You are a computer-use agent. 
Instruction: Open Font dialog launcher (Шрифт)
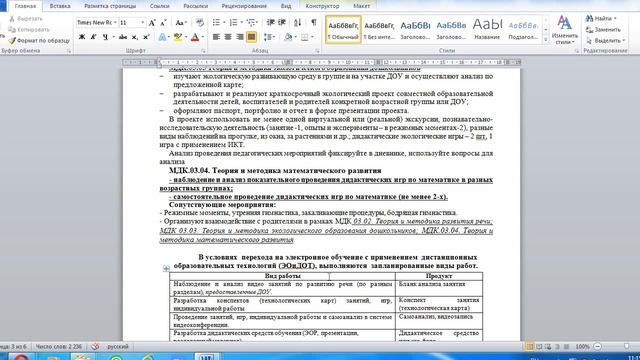coord(203,51)
